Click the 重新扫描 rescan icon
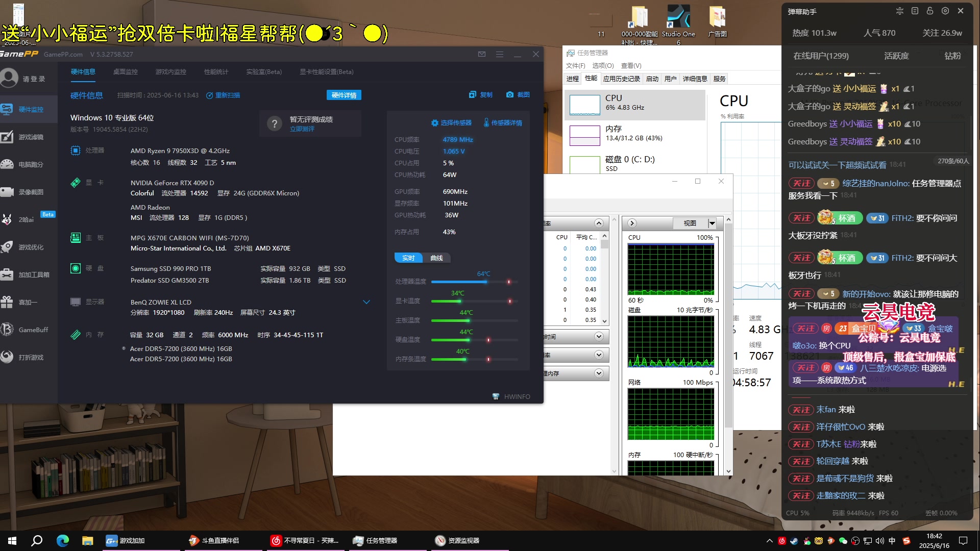The height and width of the screenshot is (551, 980). [209, 95]
